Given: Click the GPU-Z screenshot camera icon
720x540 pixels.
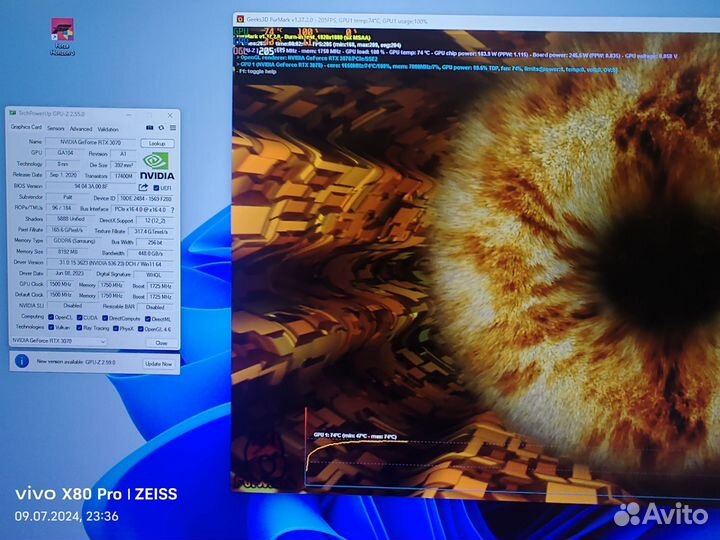Looking at the screenshot, I should point(149,128).
